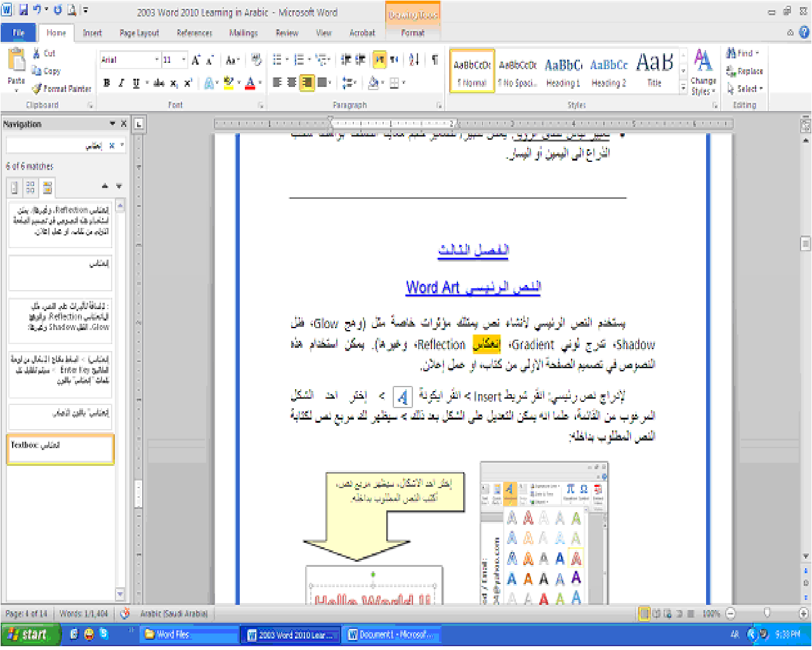Screen dimensions: 812x650
Task: Grow the font size
Action: click(x=196, y=60)
